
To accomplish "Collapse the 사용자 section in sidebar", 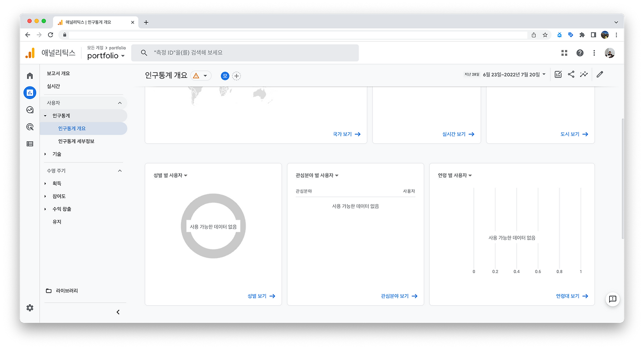I will pos(120,103).
